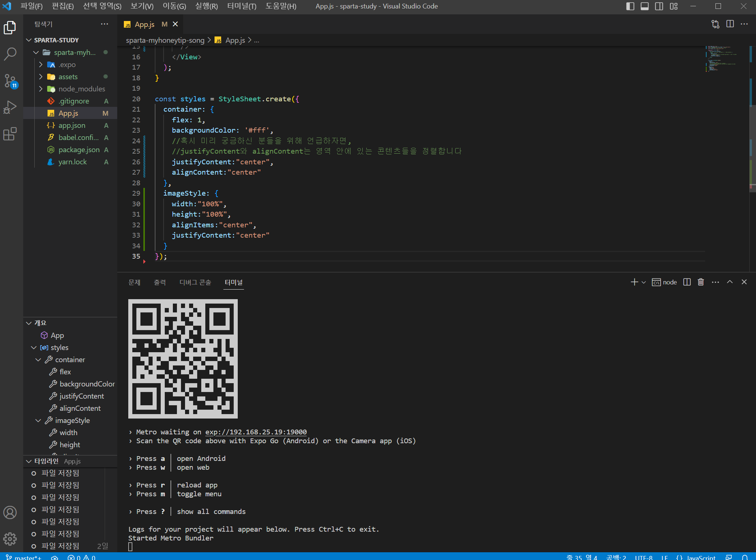Image resolution: width=756 pixels, height=560 pixels.
Task: Kill the terminal with trash icon
Action: coord(701,282)
